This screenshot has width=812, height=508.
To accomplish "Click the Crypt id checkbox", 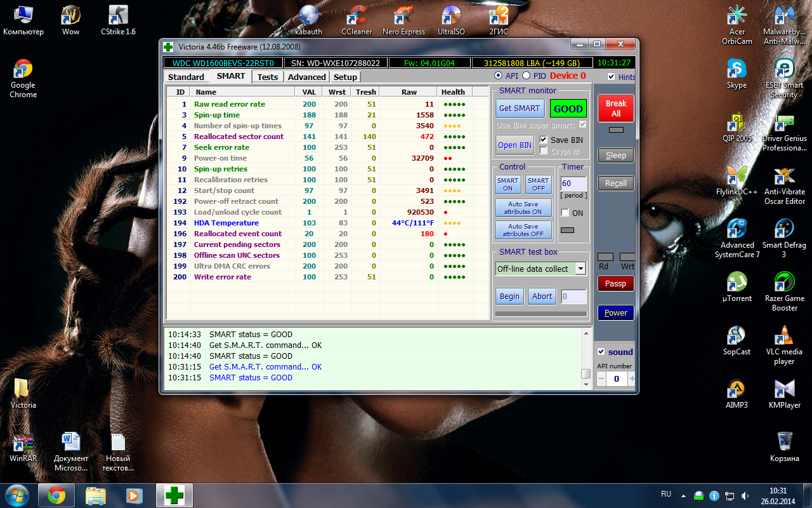I will click(x=544, y=150).
